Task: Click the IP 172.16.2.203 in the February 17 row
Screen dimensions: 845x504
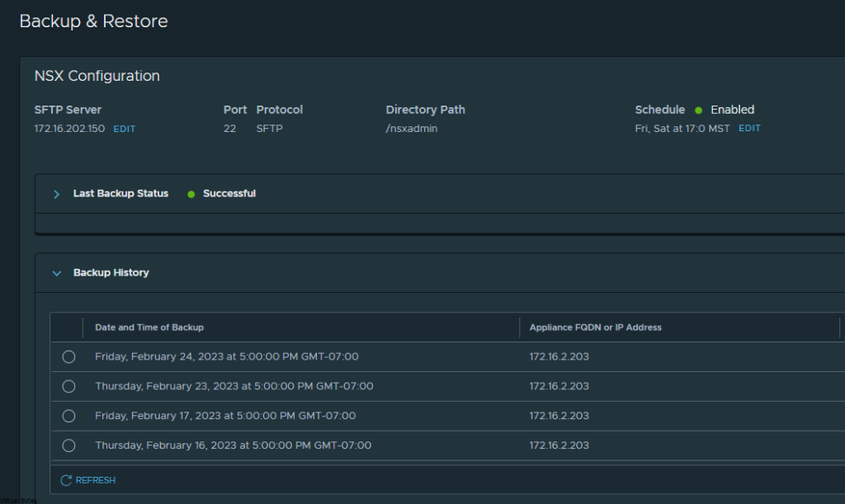Action: [559, 417]
